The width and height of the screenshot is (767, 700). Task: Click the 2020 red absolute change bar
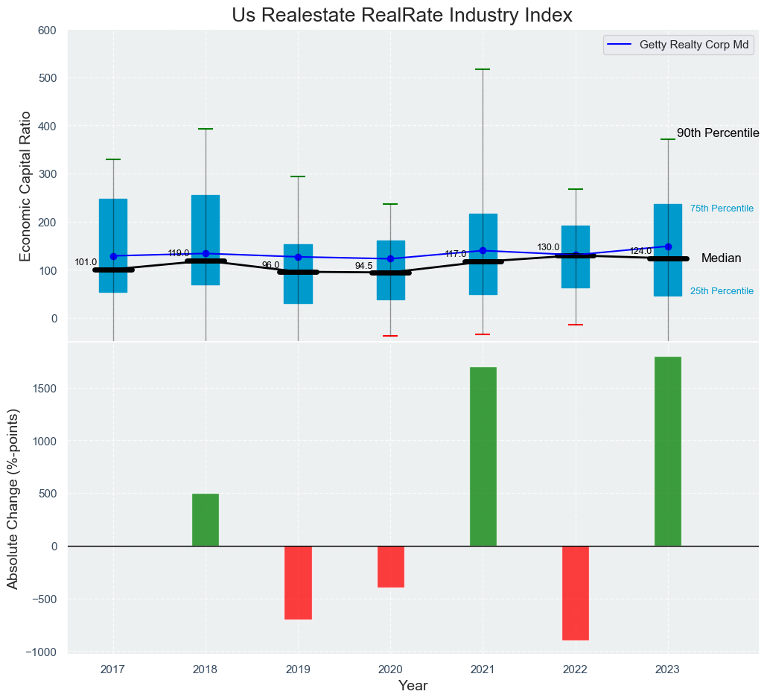[390, 567]
